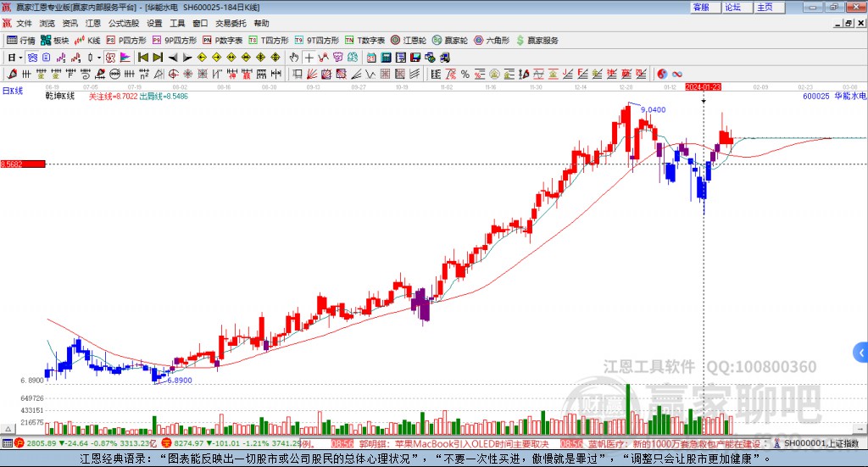
Task: Open the 工具 menu
Action: pyautogui.click(x=177, y=23)
